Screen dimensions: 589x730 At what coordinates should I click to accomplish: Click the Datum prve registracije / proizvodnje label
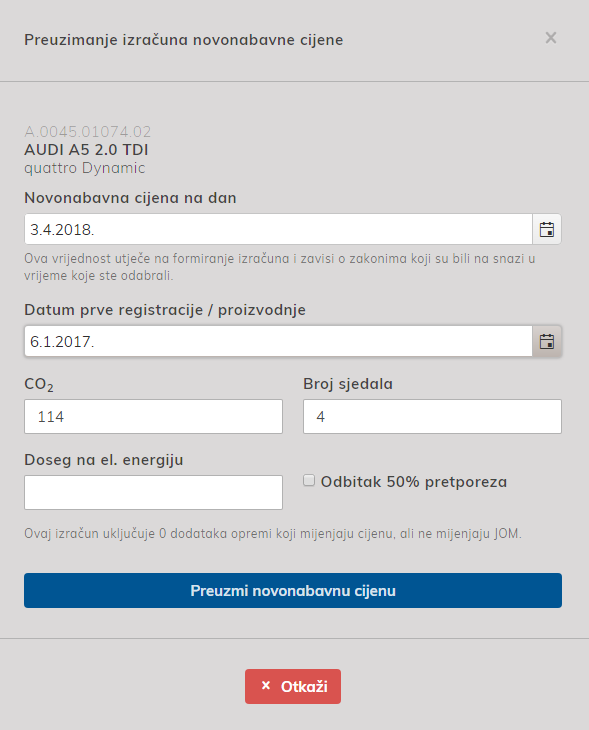(x=165, y=310)
